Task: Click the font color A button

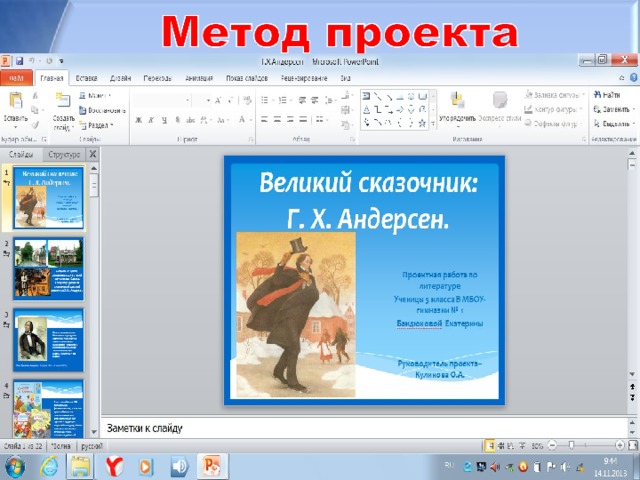Action: click(242, 119)
